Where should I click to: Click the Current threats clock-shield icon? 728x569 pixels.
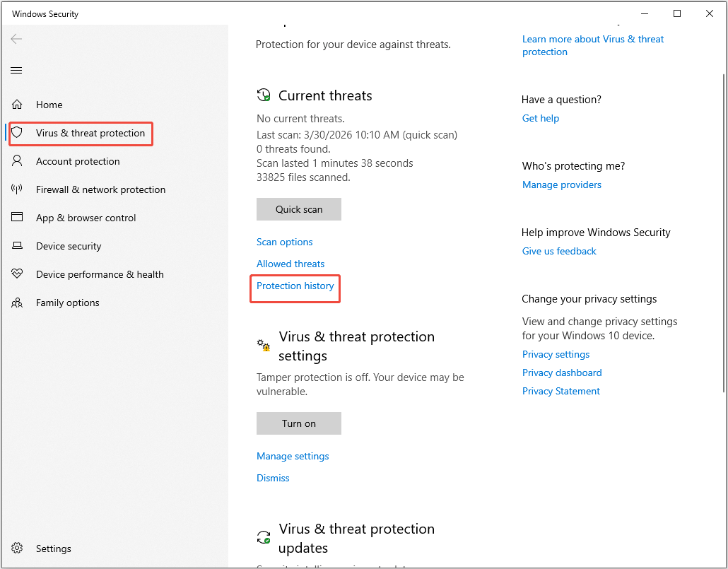(x=264, y=95)
